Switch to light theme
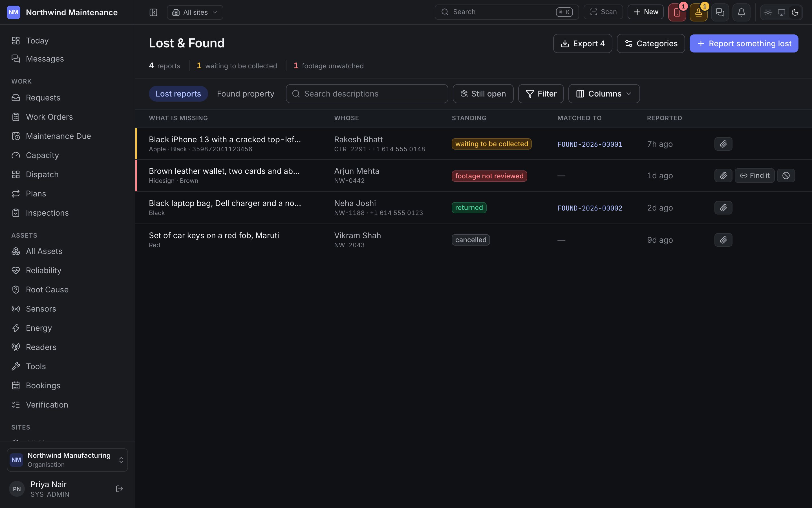812x508 pixels. [x=768, y=12]
